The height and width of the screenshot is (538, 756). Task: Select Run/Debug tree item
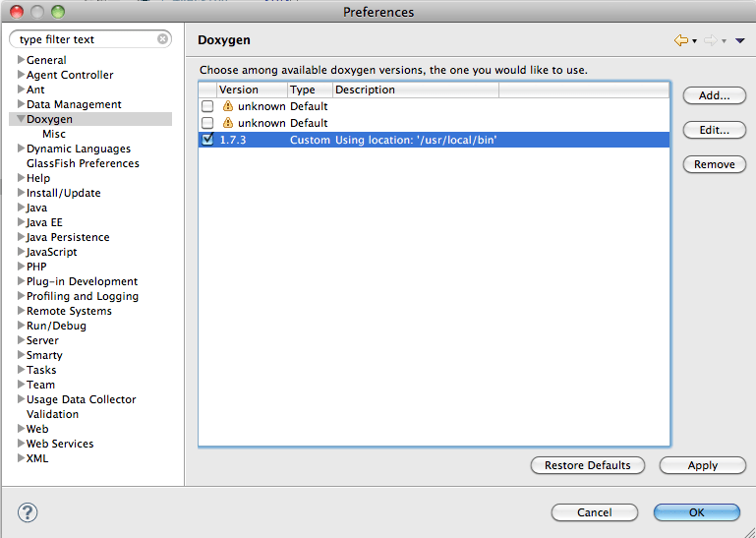click(56, 326)
